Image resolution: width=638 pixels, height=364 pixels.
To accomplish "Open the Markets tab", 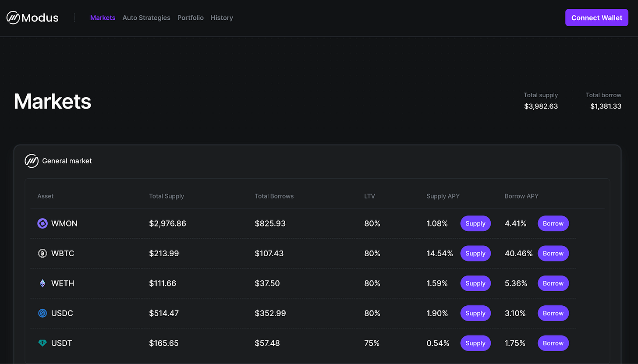I will click(x=103, y=18).
